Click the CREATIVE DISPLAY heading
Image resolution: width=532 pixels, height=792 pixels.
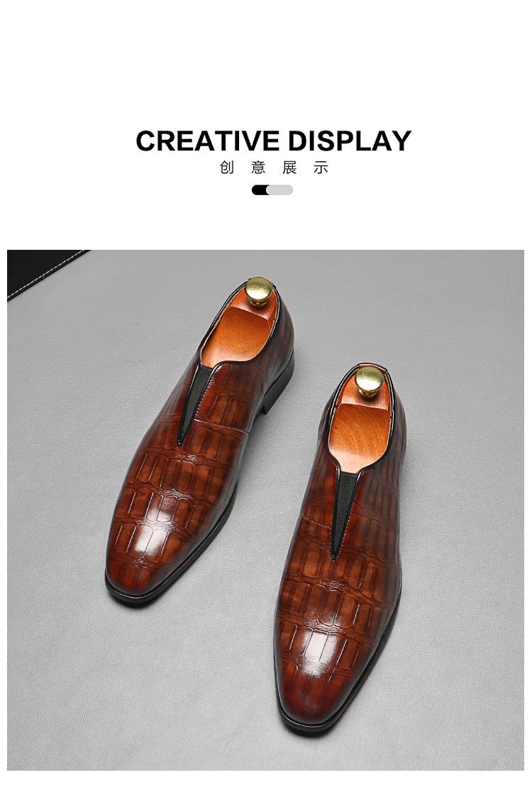pos(273,141)
